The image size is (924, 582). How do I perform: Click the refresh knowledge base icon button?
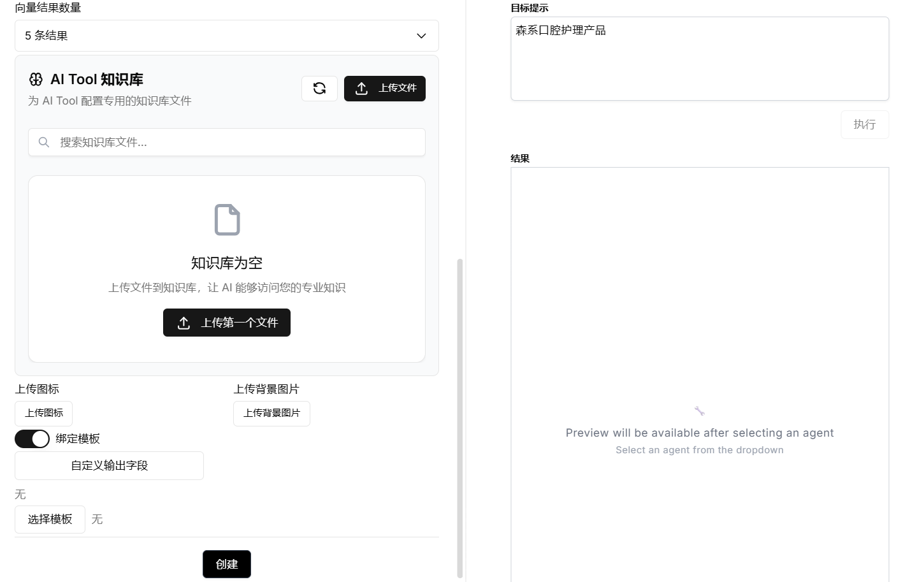tap(319, 89)
